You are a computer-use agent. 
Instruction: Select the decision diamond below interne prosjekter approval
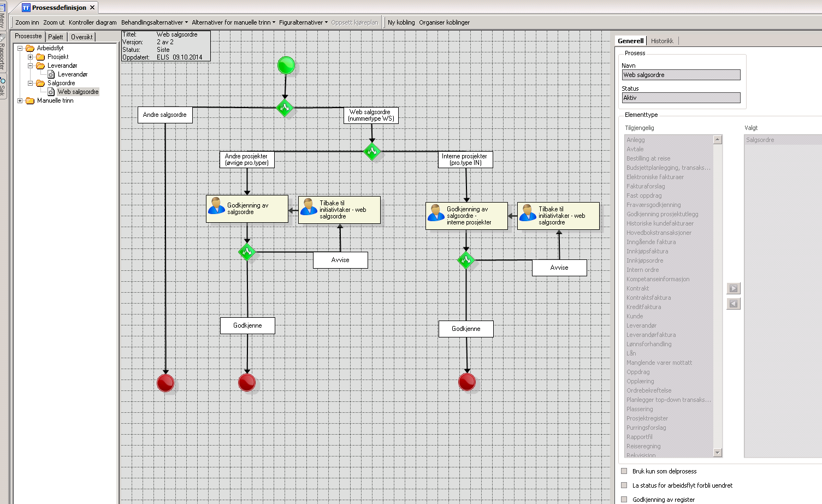click(466, 260)
